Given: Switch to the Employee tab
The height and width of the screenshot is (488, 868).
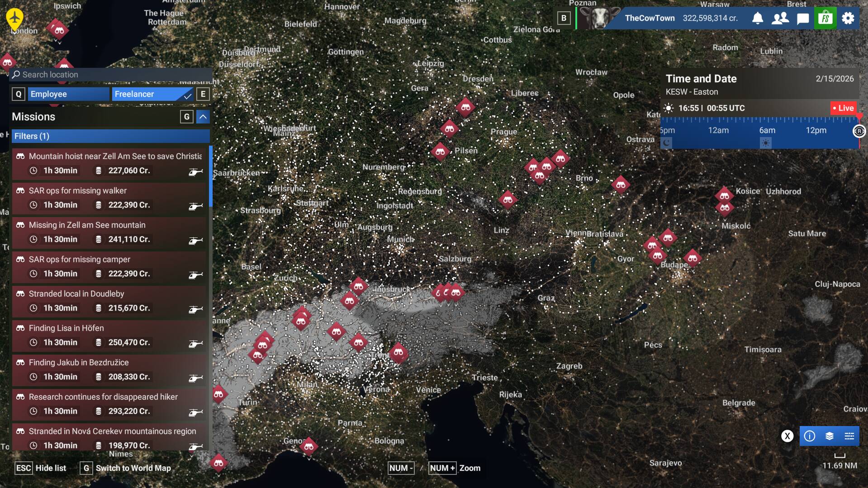Looking at the screenshot, I should pyautogui.click(x=69, y=94).
